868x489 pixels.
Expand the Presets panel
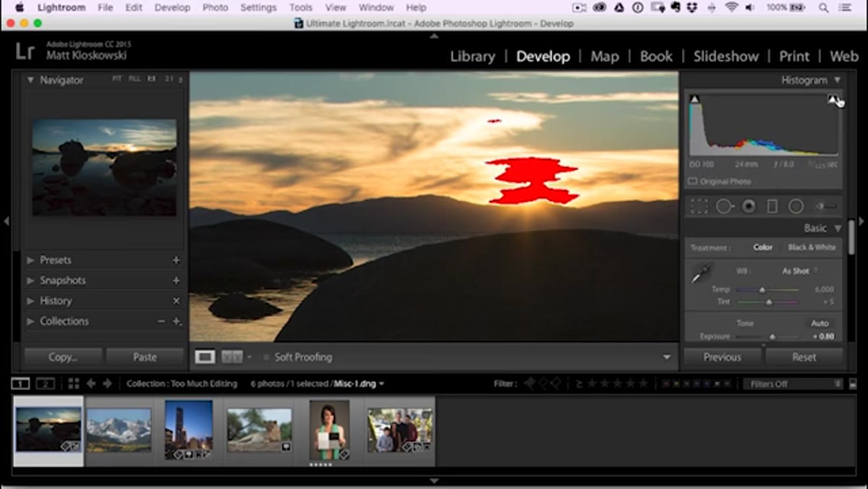pos(31,260)
